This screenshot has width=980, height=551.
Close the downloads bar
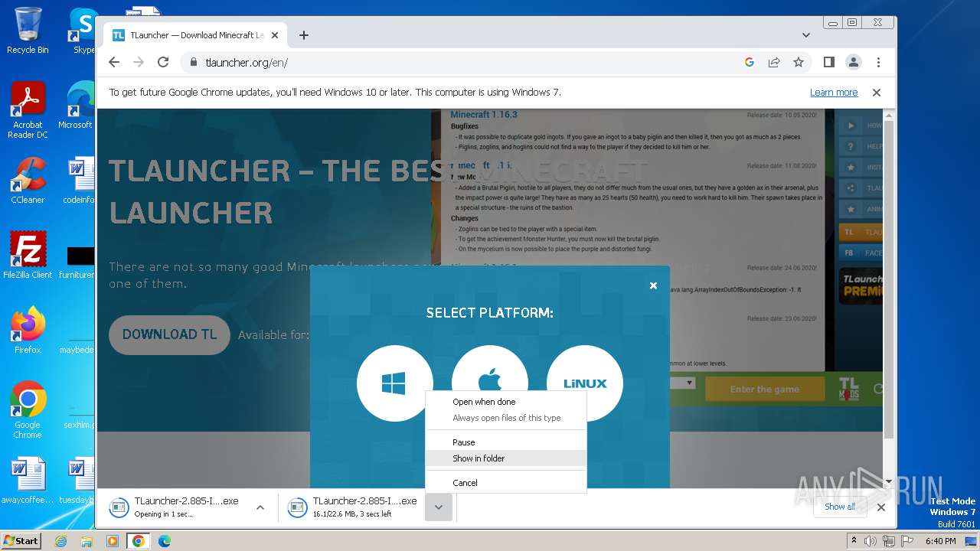click(881, 507)
